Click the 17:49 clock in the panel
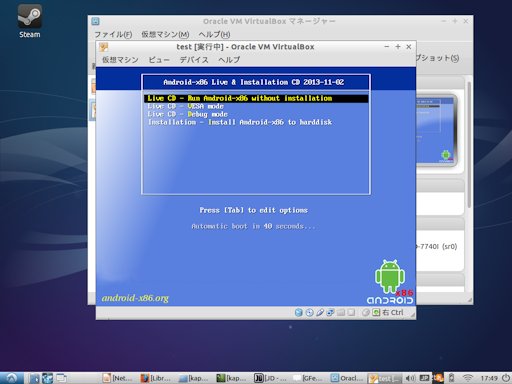The image size is (512, 384). tap(489, 378)
